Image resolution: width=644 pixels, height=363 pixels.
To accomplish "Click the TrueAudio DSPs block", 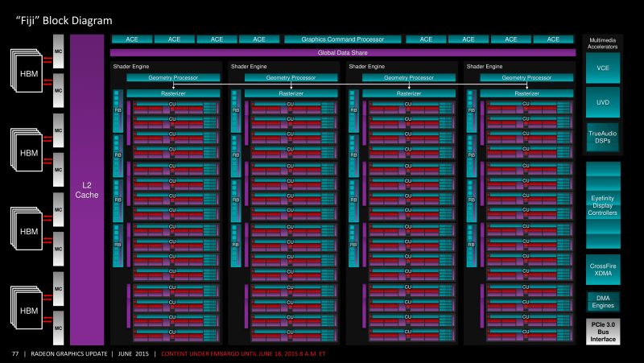I will (602, 137).
